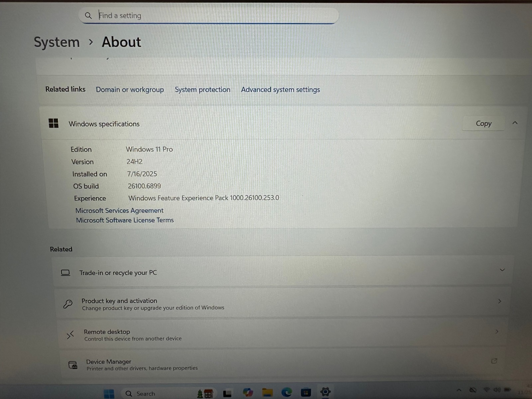Open Microsoft Store from the taskbar
The width and height of the screenshot is (532, 399).
(x=306, y=393)
